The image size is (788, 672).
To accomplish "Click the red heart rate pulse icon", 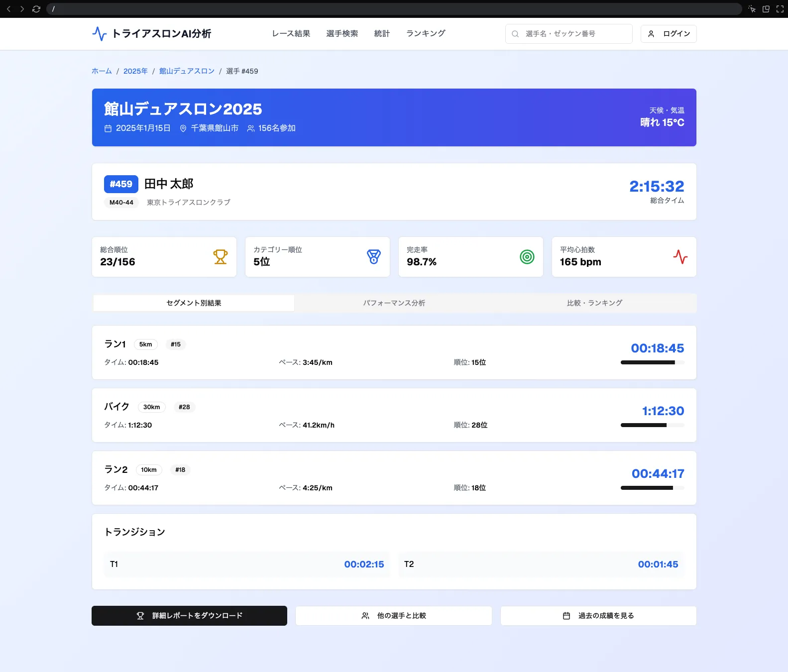I will (x=680, y=257).
